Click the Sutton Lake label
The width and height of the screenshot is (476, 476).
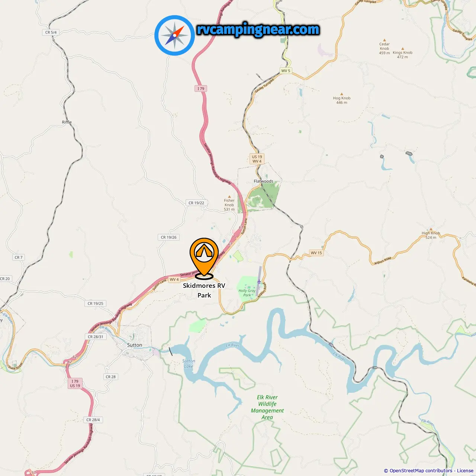pyautogui.click(x=189, y=363)
